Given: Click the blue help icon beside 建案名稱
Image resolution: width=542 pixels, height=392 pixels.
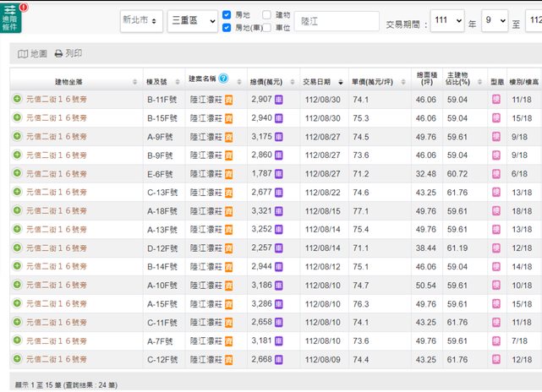Looking at the screenshot, I should 223,79.
